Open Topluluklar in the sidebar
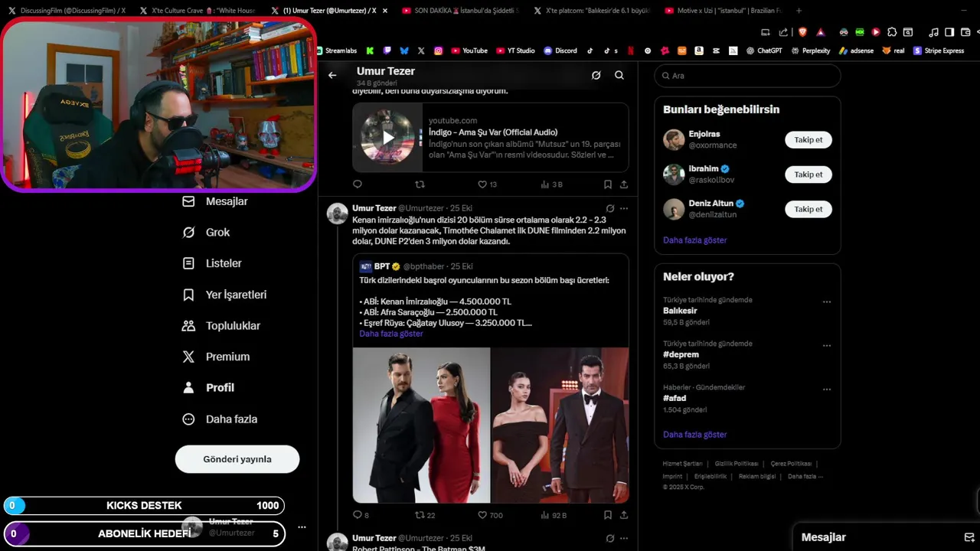 point(220,325)
